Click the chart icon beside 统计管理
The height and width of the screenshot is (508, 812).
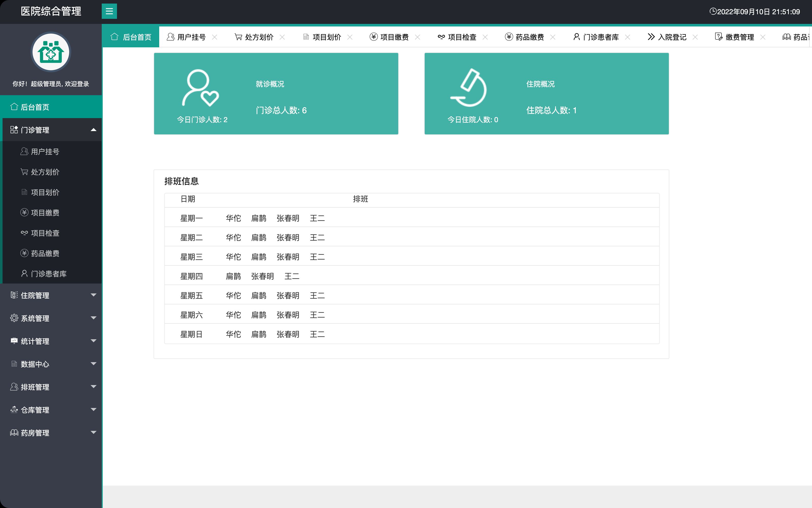(14, 341)
